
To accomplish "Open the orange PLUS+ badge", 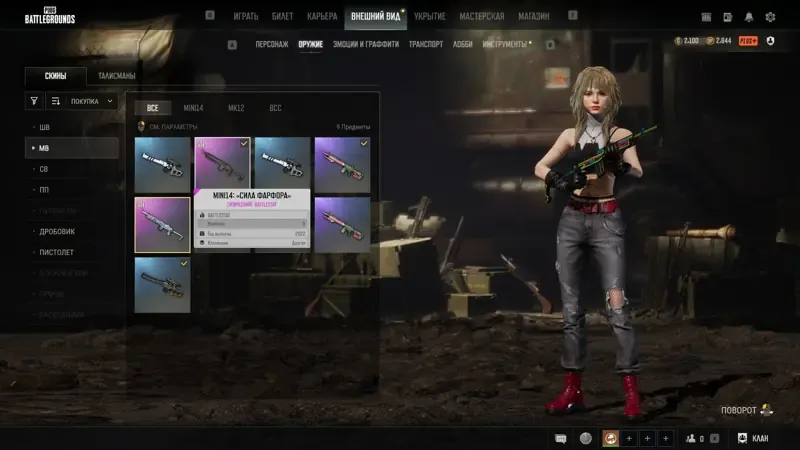I will pos(748,41).
